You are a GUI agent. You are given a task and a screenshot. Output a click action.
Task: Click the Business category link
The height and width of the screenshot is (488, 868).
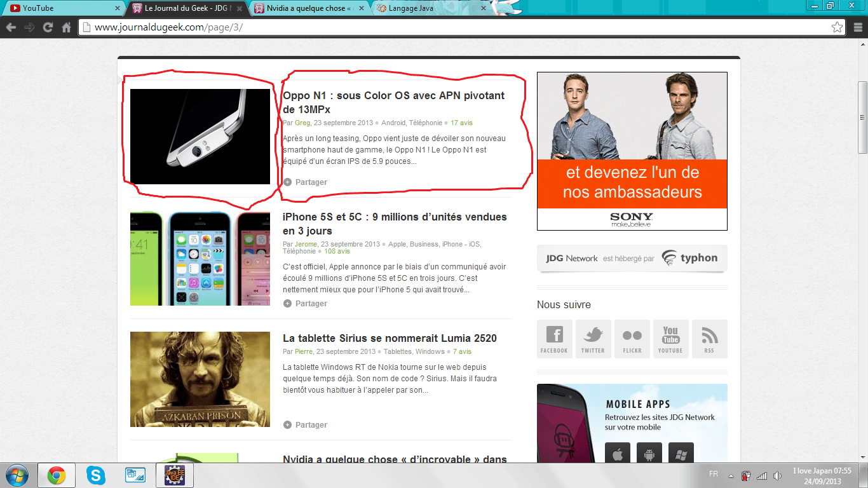point(424,244)
